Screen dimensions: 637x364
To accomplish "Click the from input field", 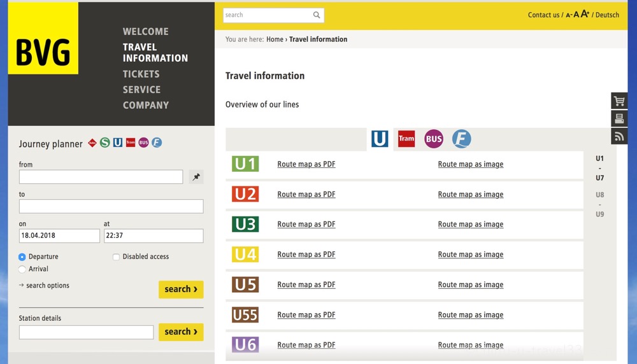I will click(x=101, y=177).
